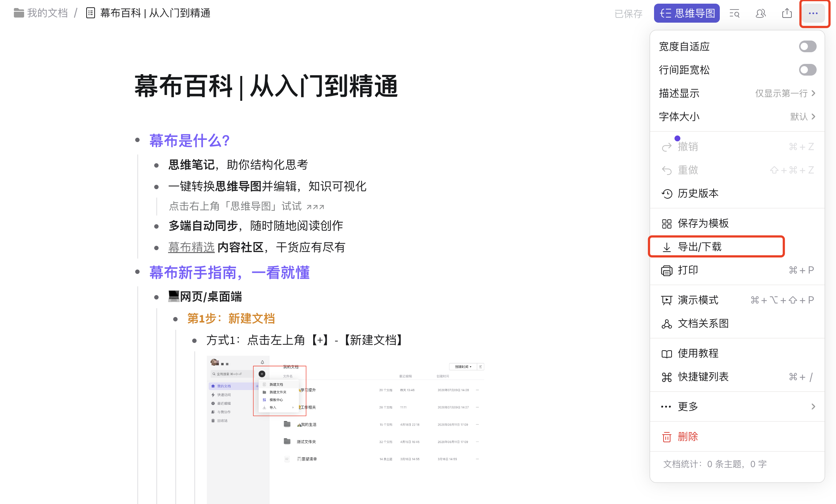This screenshot has width=836, height=504.
Task: Click the line 多端自动同步
Action: click(x=255, y=226)
